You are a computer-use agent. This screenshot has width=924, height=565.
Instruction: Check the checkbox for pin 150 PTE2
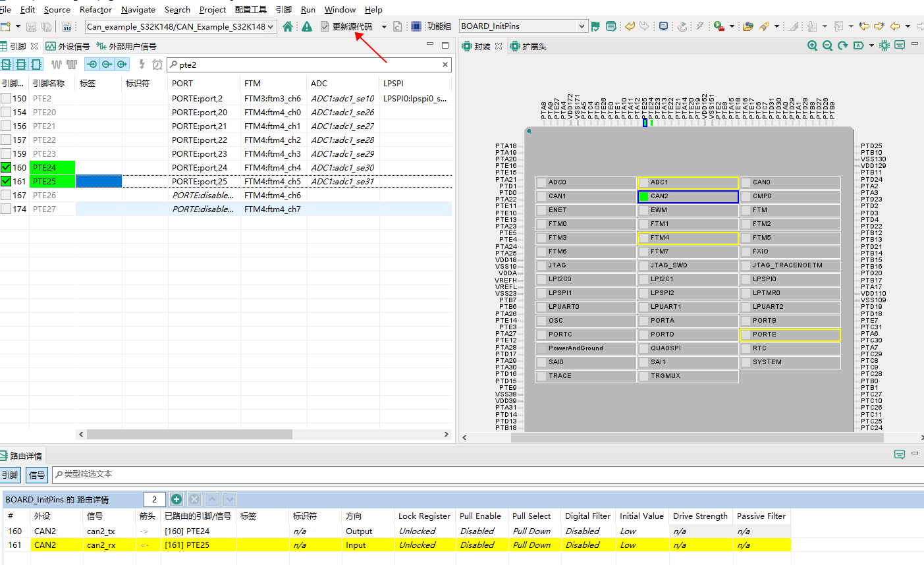(x=7, y=97)
